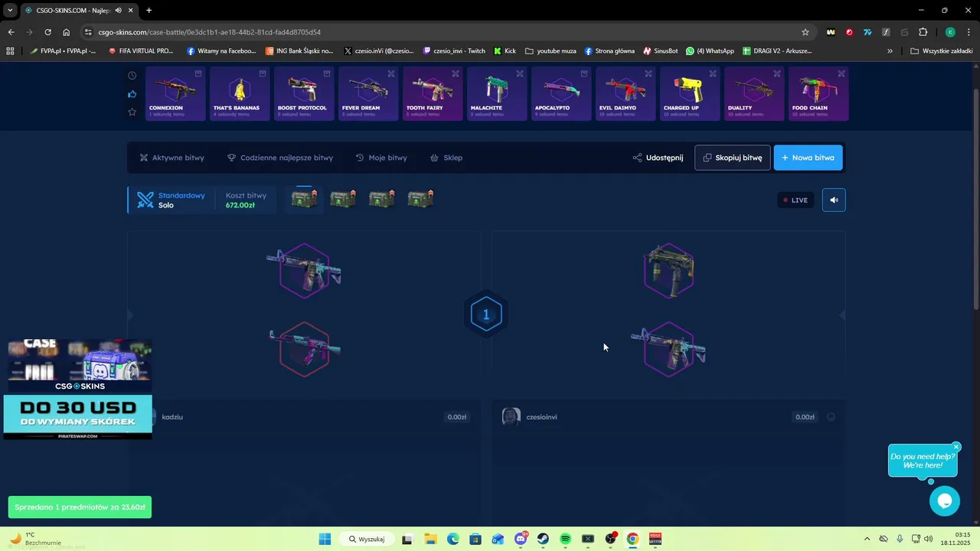The width and height of the screenshot is (980, 551).
Task: Show hidden system tray icons
Action: [867, 539]
